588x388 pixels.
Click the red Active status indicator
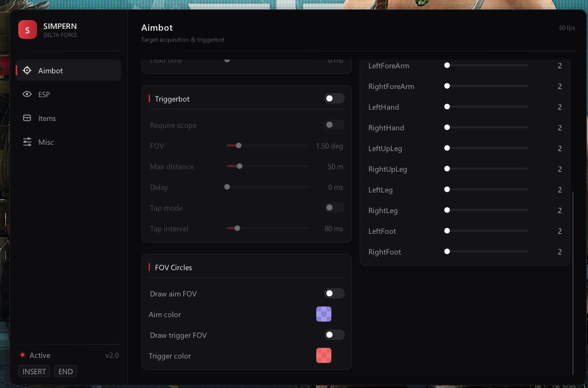[x=23, y=355]
